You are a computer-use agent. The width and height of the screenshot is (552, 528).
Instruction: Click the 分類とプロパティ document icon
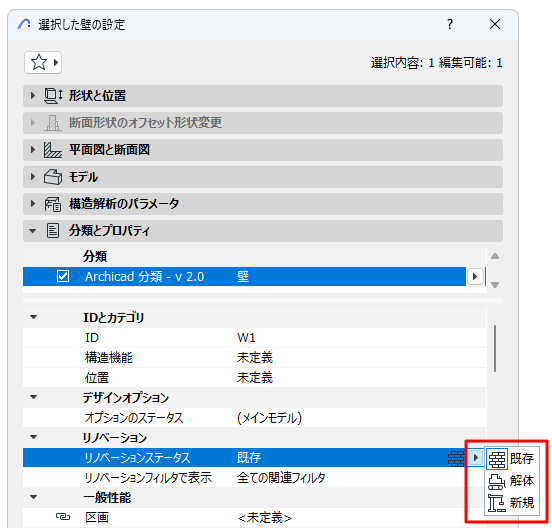(53, 231)
